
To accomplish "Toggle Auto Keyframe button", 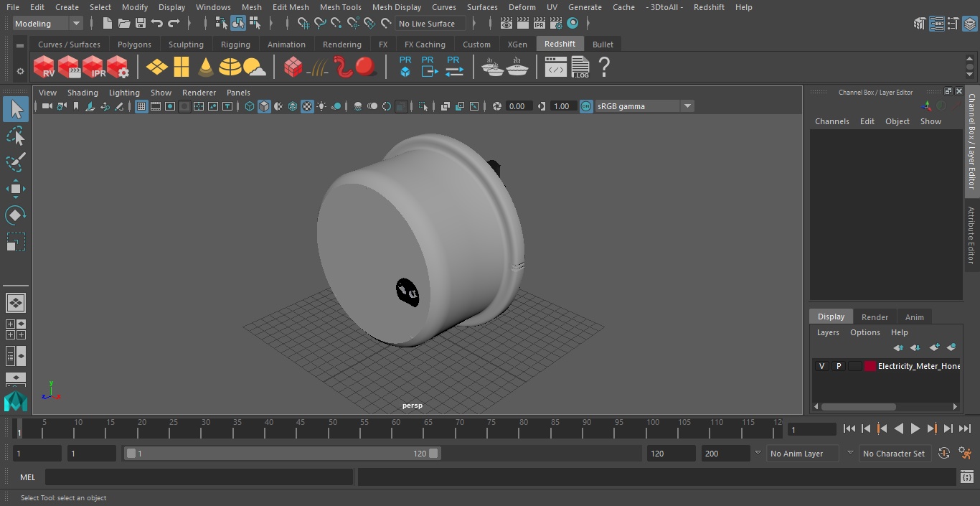I will 944,454.
